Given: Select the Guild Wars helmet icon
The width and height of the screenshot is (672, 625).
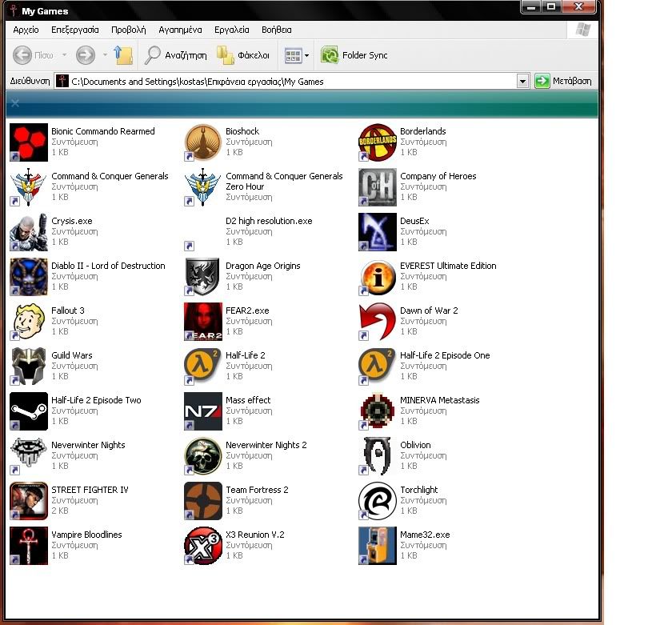Looking at the screenshot, I should click(x=29, y=367).
